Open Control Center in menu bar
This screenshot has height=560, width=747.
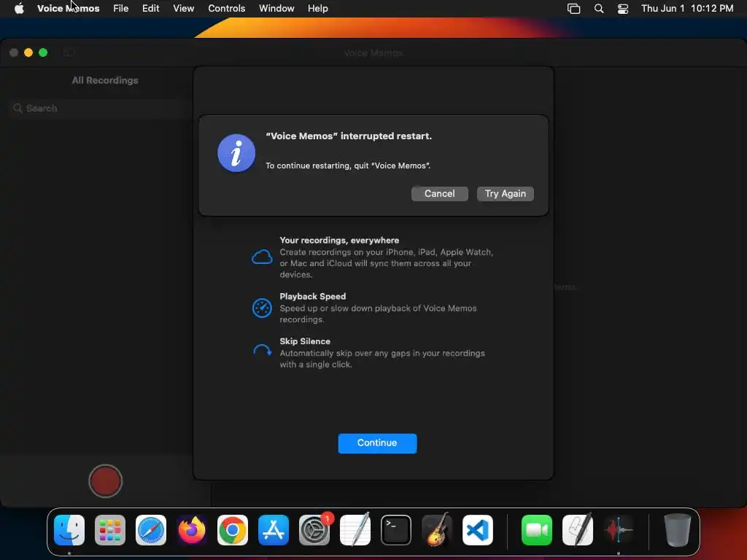coord(623,9)
